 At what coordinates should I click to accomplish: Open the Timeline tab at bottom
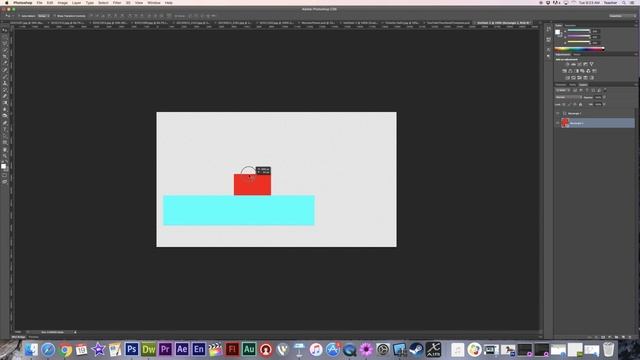pos(33,337)
